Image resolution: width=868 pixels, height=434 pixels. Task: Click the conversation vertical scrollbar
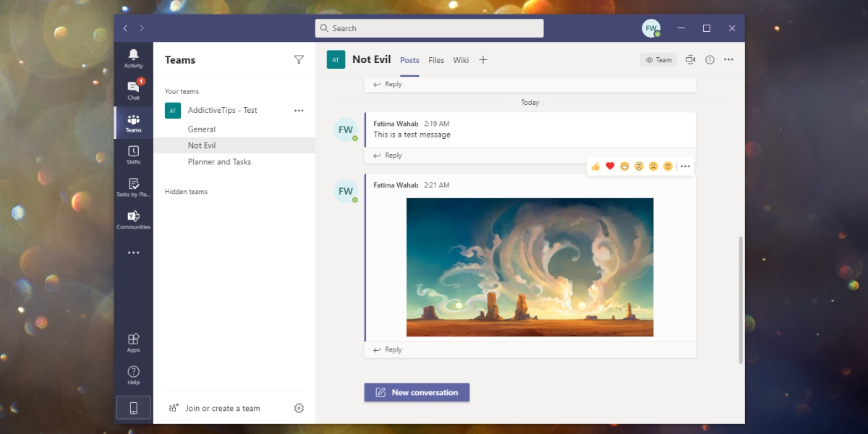pyautogui.click(x=740, y=299)
